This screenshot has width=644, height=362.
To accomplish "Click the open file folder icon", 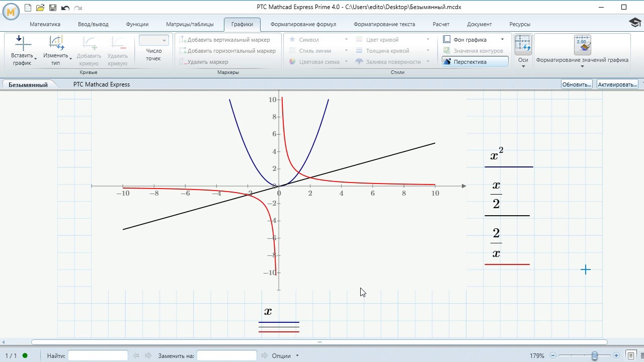I will tap(40, 8).
